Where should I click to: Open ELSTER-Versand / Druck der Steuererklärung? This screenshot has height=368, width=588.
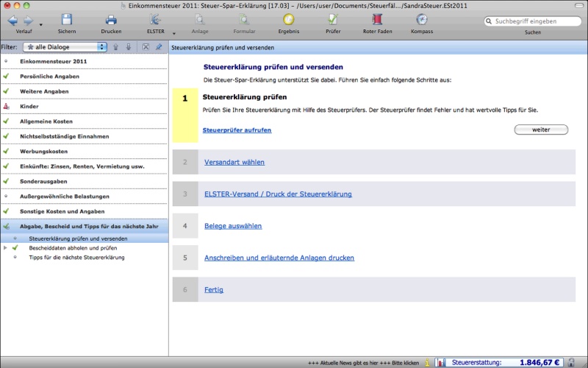pos(278,194)
